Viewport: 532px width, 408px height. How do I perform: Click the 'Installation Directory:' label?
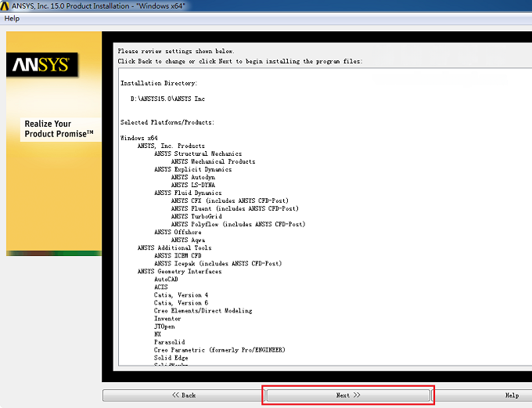click(x=159, y=83)
